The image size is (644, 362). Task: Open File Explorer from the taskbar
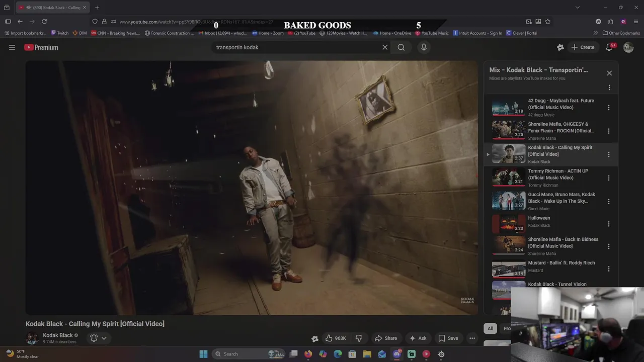pos(367,354)
